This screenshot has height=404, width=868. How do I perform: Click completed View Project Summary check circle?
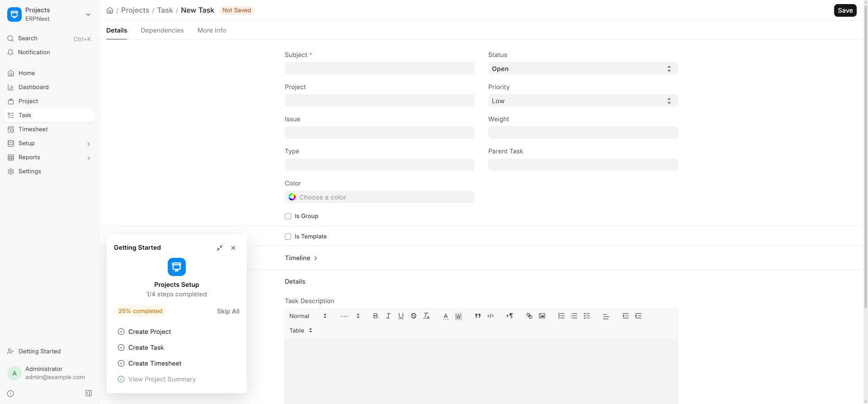[121, 379]
